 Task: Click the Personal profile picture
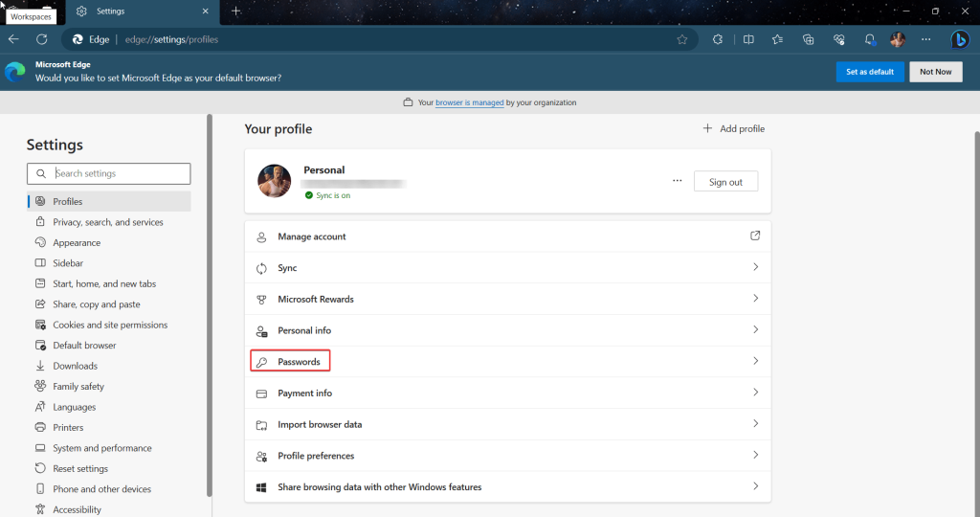coord(275,181)
